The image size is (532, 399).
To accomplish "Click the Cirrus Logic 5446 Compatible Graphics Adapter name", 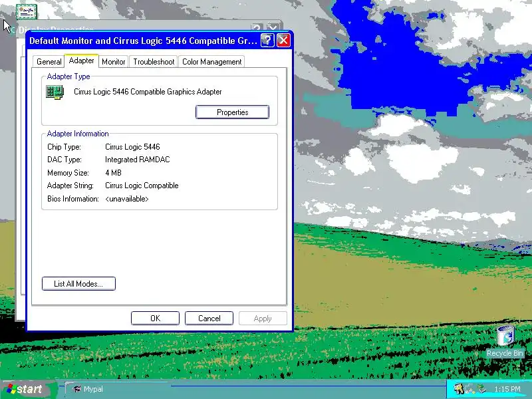I will (148, 92).
